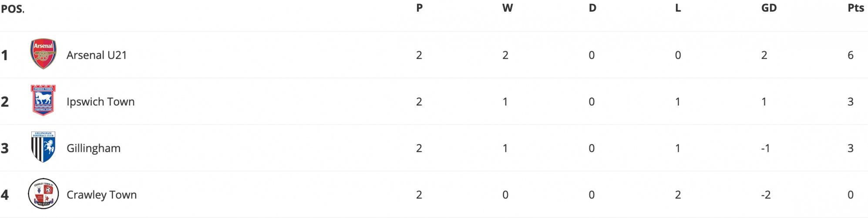Open the Gillingham team link
The image size is (868, 218).
(x=94, y=148)
